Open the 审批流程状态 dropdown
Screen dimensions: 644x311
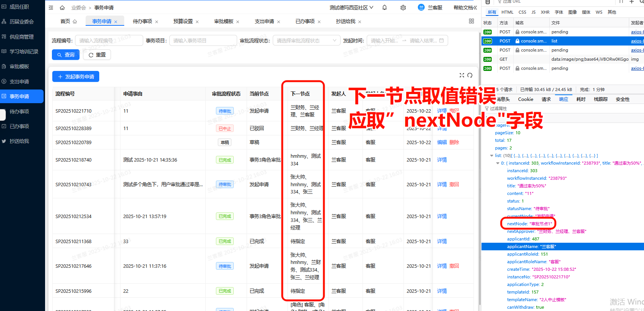306,41
